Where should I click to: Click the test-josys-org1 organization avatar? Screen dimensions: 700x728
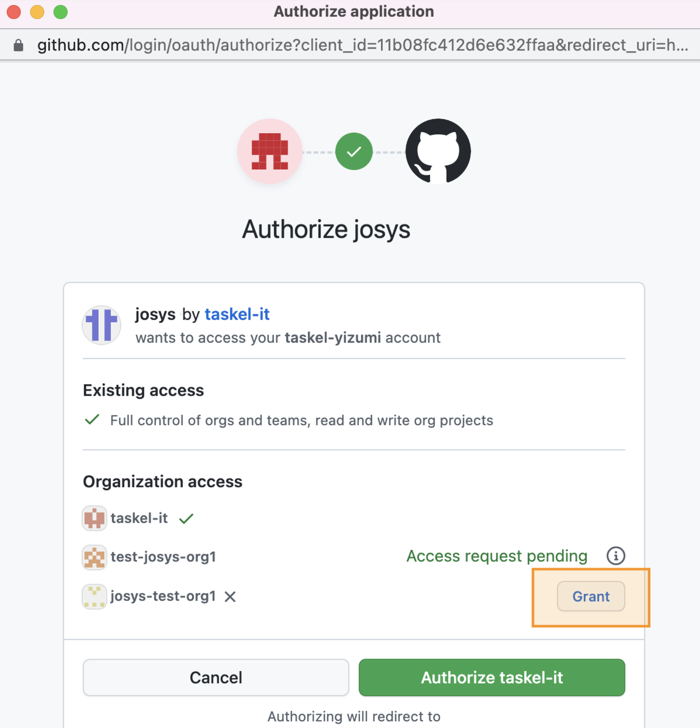pyautogui.click(x=94, y=557)
